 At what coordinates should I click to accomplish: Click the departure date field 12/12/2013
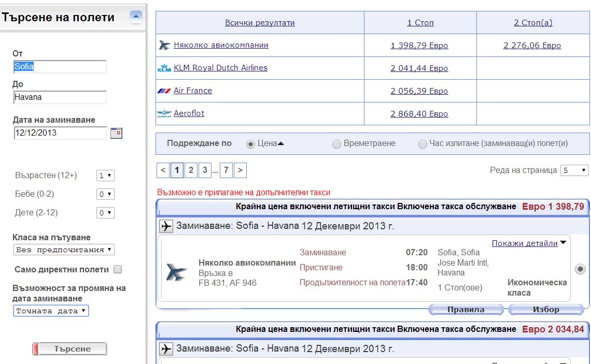[x=61, y=133]
